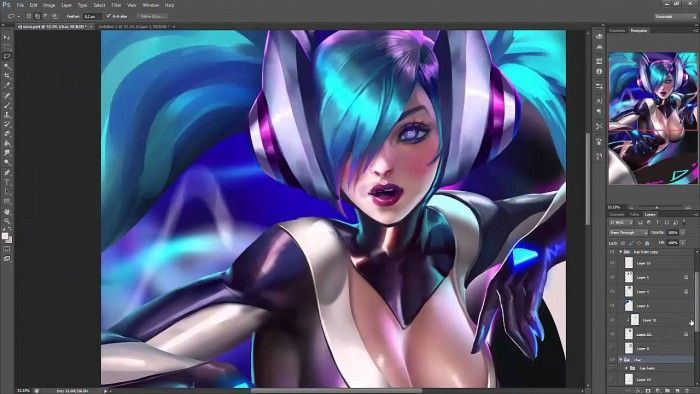
Task: Select the Magic Wand tool
Action: [7, 66]
